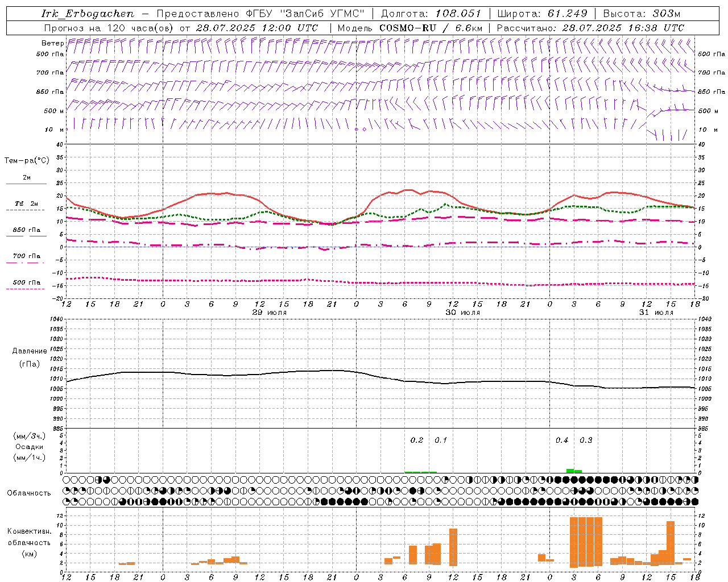Click the "Td 2м" dew point legend label
Image resolution: width=728 pixels, height=582 pixels.
[26, 203]
